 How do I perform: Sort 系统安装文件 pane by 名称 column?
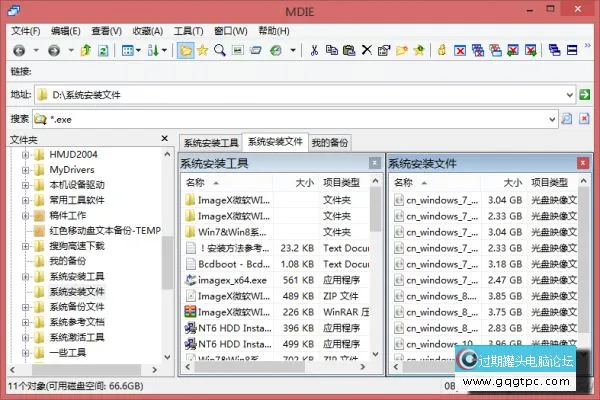click(x=435, y=183)
